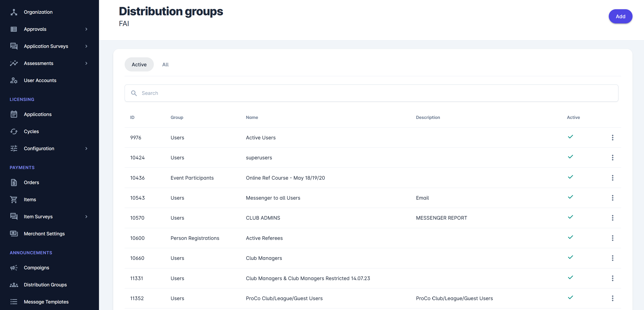Click the User Accounts icon
644x310 pixels.
click(14, 80)
